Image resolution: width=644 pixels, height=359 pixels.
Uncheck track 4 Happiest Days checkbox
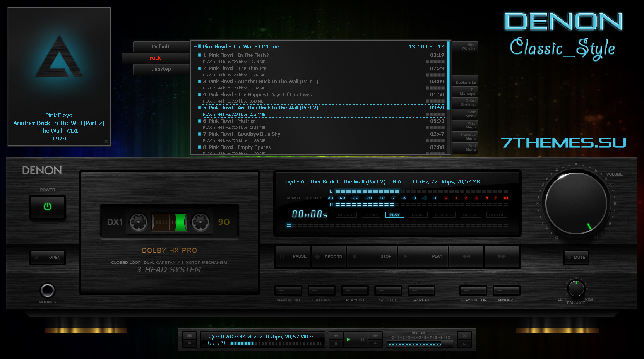click(x=200, y=95)
